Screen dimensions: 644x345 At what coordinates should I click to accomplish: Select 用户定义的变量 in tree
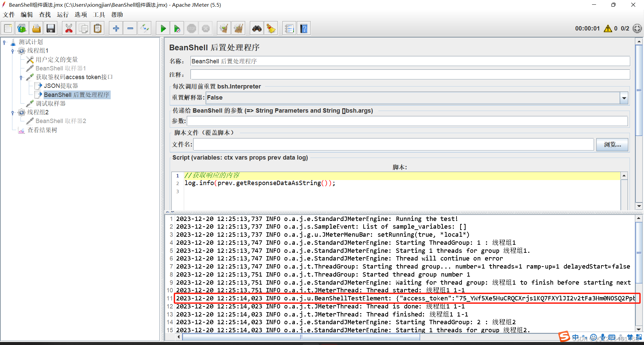(x=57, y=60)
